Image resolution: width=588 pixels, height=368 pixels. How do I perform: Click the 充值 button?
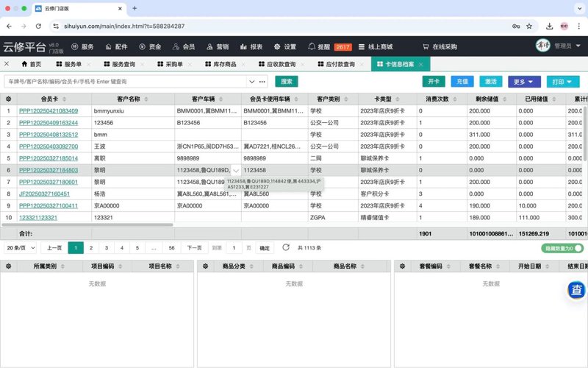point(462,81)
